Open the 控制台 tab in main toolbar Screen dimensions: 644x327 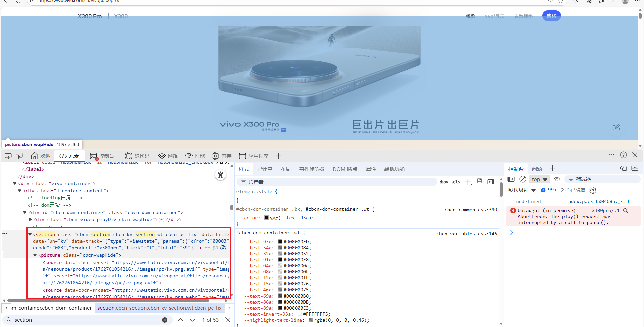(102, 156)
